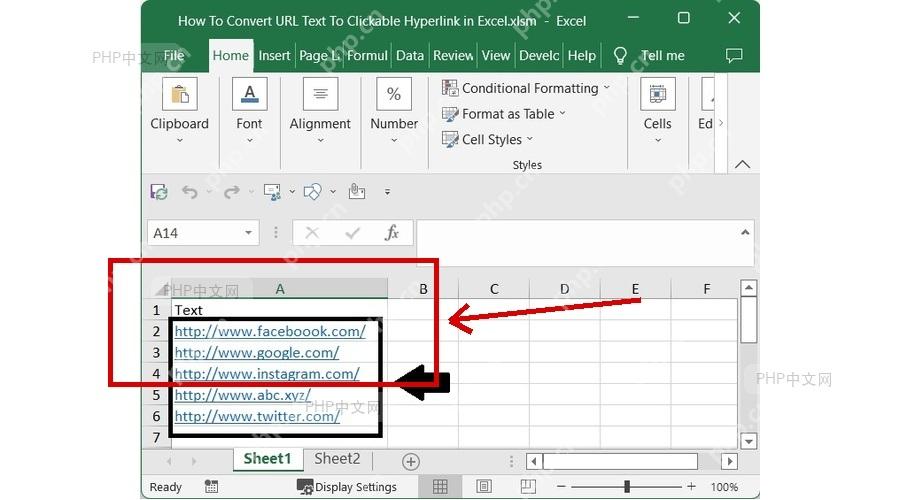The width and height of the screenshot is (900, 500).
Task: Click the Tell me search box
Action: point(662,56)
